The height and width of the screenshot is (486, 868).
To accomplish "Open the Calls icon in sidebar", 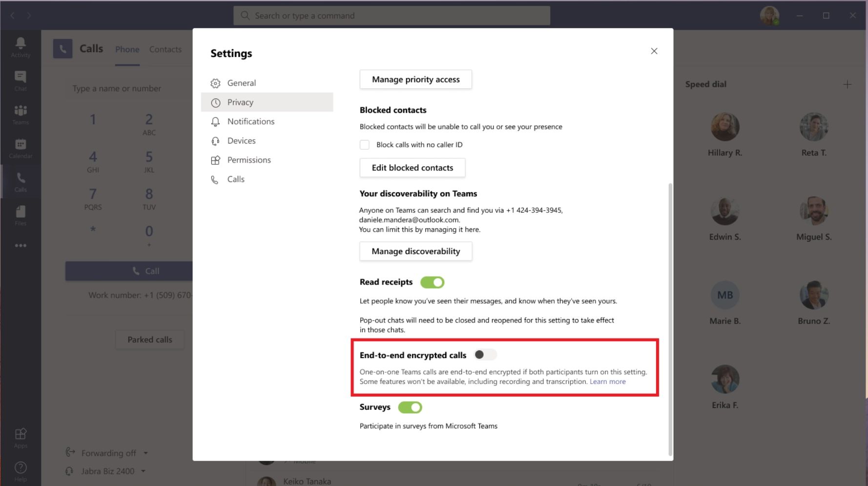I will point(21,182).
